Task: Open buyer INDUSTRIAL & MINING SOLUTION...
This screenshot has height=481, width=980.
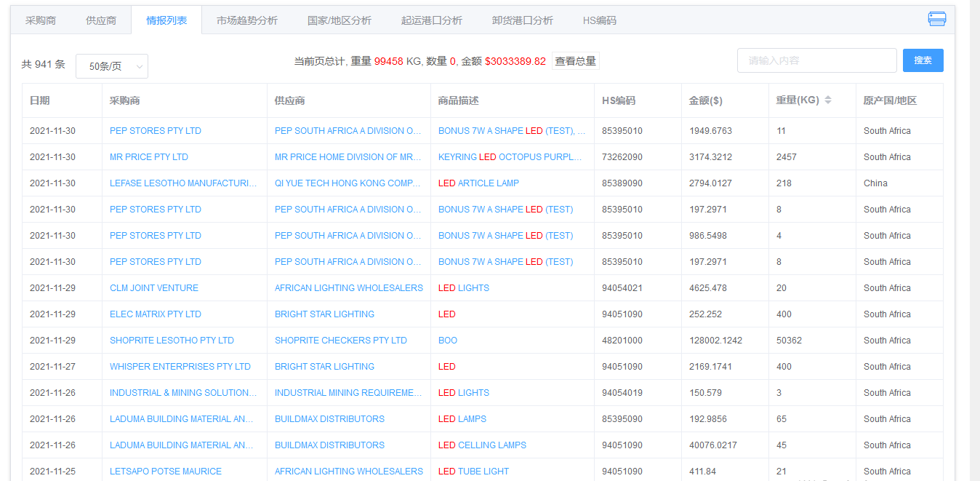Action: pyautogui.click(x=183, y=393)
